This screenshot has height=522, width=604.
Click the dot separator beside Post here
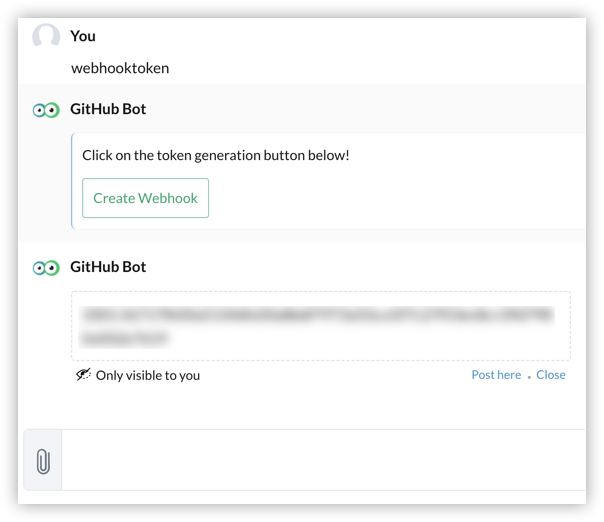click(x=529, y=377)
